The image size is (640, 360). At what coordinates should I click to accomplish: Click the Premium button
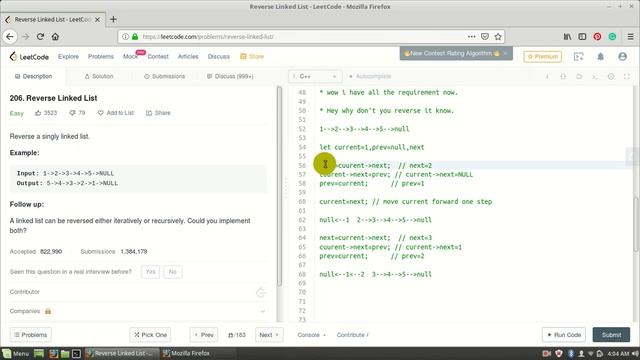(x=542, y=57)
